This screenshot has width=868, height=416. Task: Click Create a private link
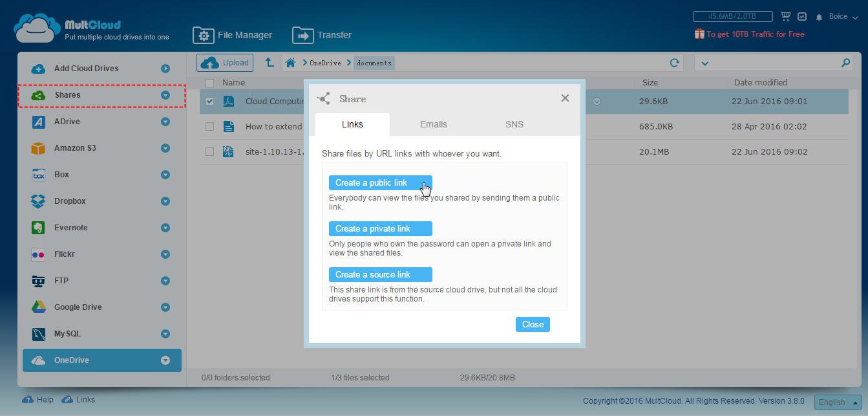pos(380,228)
